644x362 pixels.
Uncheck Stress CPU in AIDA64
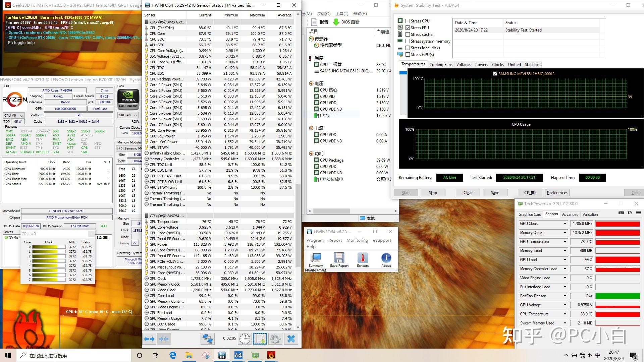[408, 21]
